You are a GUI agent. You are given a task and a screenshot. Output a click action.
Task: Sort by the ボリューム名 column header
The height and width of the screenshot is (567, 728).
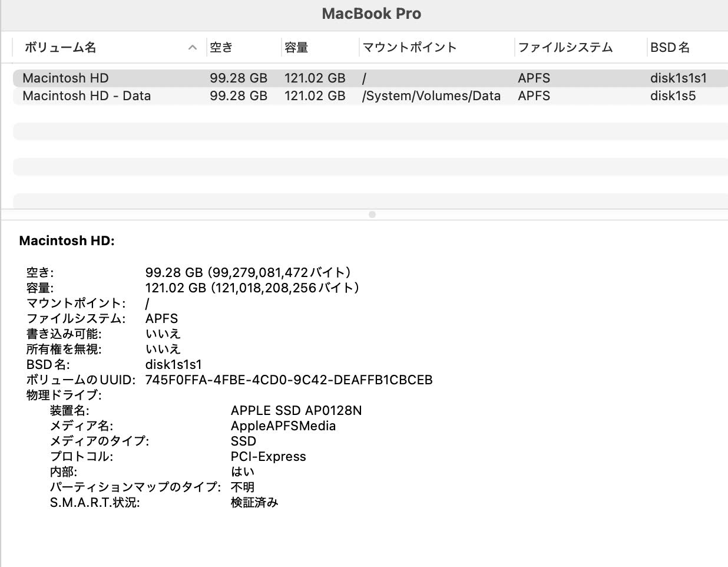pyautogui.click(x=60, y=47)
